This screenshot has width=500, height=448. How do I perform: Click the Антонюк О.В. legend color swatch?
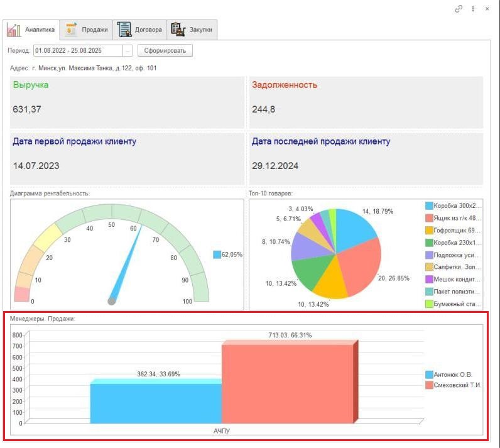429,374
